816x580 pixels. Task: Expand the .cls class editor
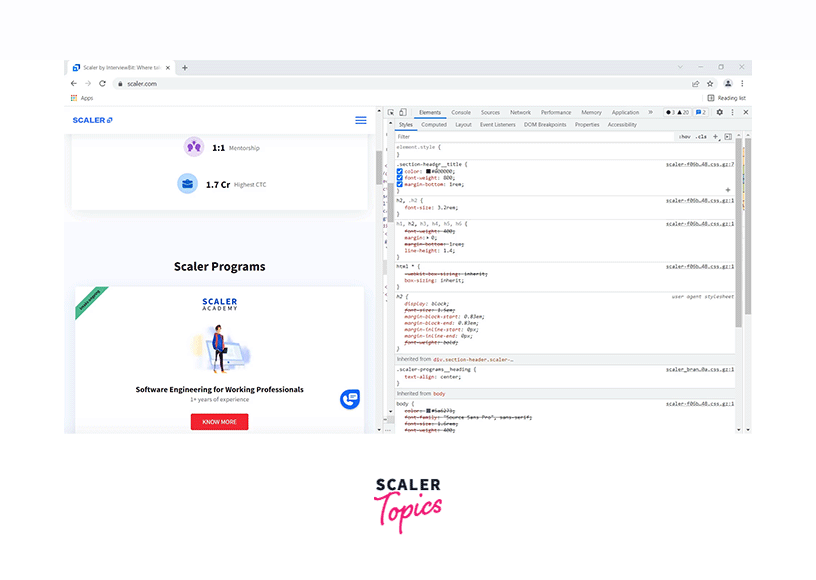(x=701, y=136)
